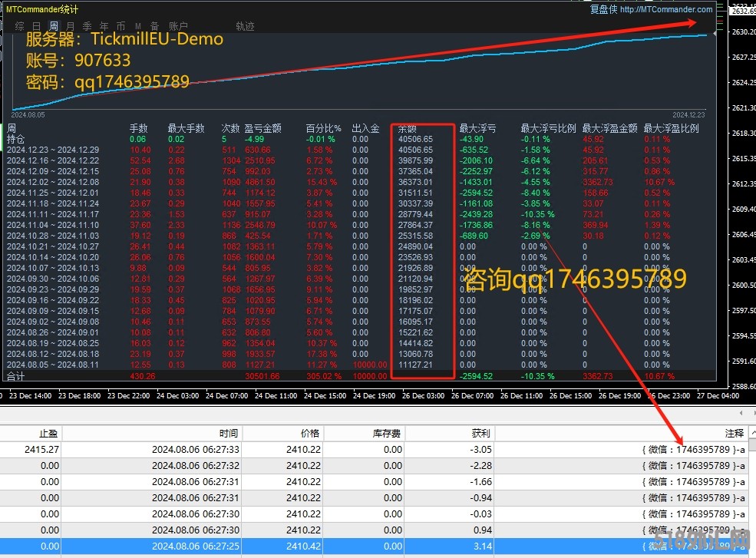Screen dimensions: 756x558
Task: Select the 年 yearly statistics tab
Action: (104, 26)
